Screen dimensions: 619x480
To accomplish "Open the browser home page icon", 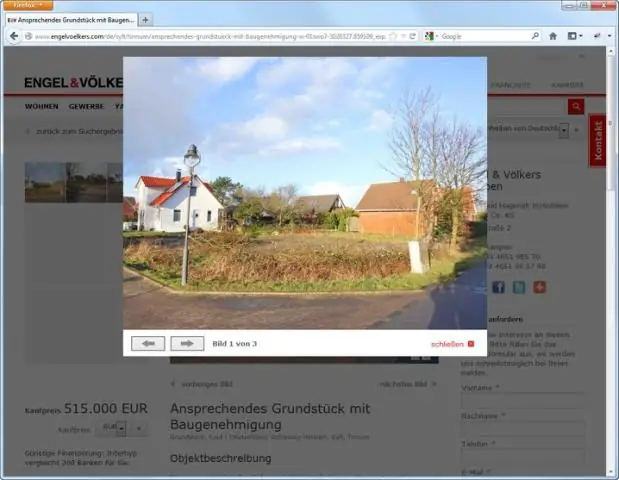I will click(x=553, y=36).
